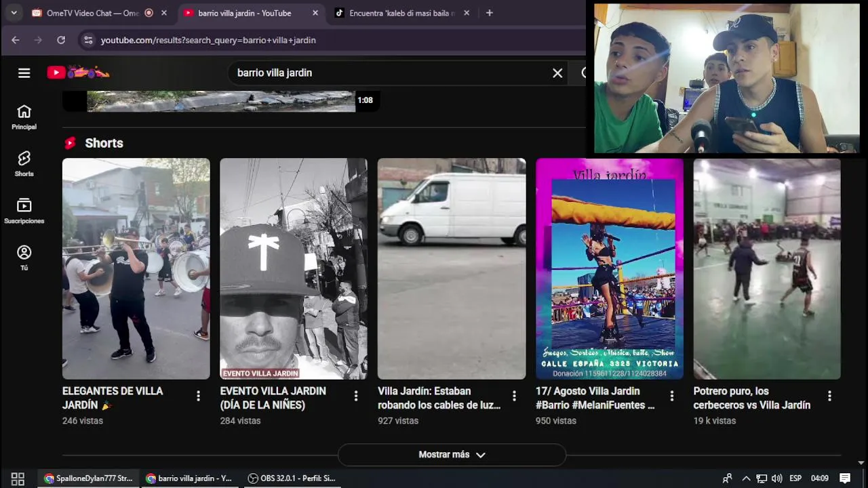Image resolution: width=868 pixels, height=488 pixels.
Task: Open the indoor football short thumbnail
Action: (x=767, y=269)
